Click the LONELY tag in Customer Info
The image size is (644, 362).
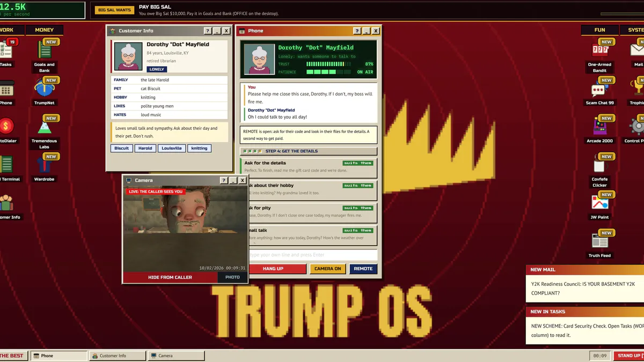[157, 69]
